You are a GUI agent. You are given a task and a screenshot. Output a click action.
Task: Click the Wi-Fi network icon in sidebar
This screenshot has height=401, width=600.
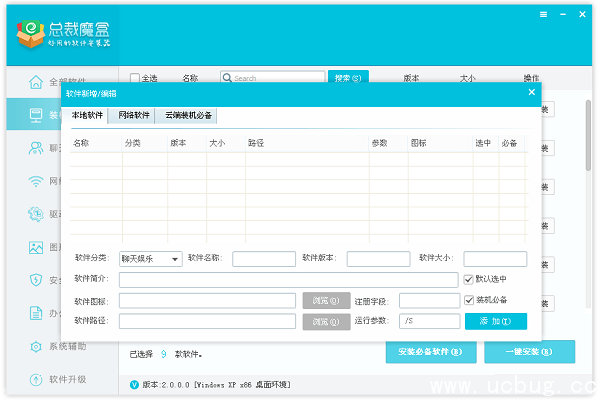pos(37,181)
